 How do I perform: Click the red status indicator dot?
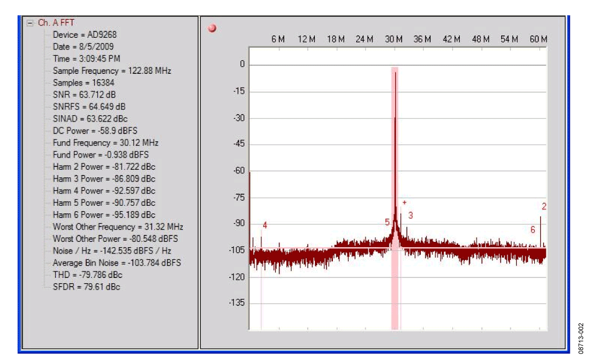tap(212, 28)
